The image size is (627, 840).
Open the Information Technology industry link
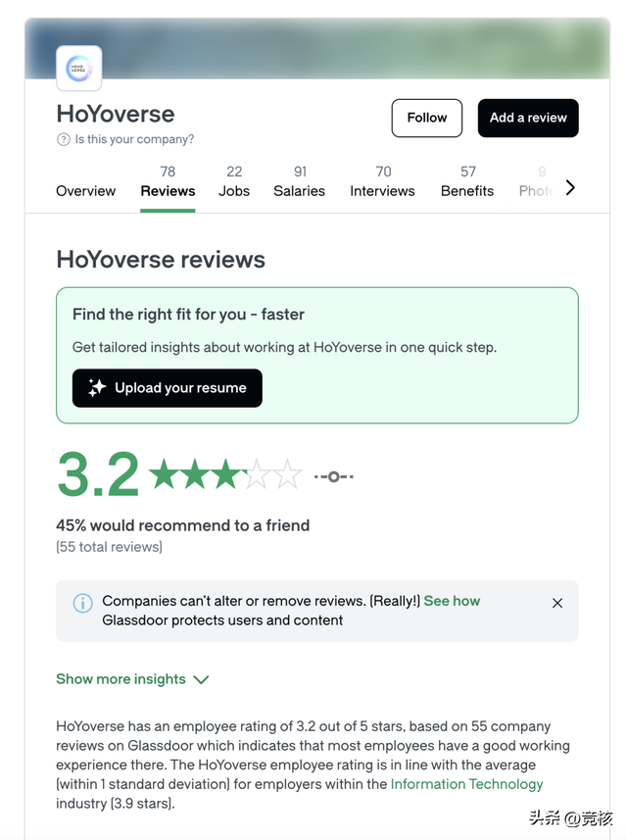467,784
